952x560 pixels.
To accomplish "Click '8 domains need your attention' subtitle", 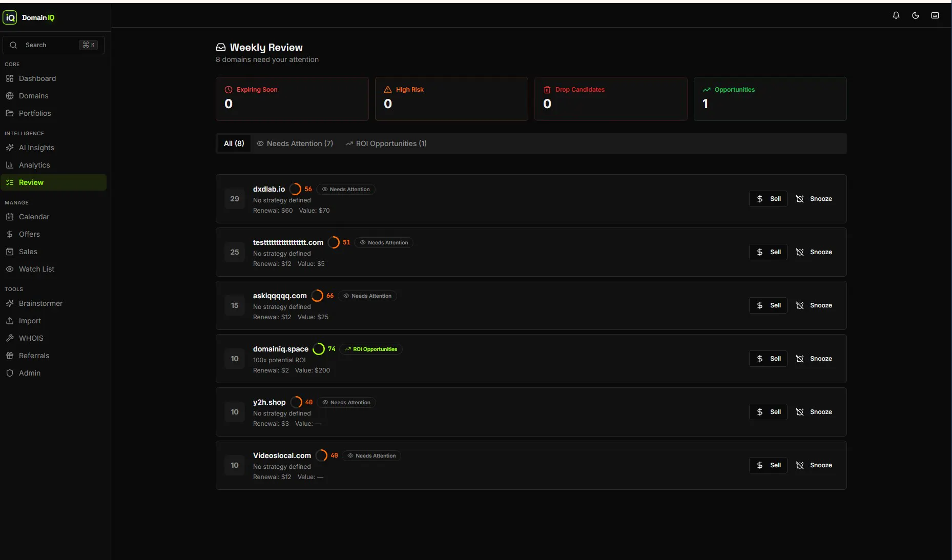I will [267, 59].
